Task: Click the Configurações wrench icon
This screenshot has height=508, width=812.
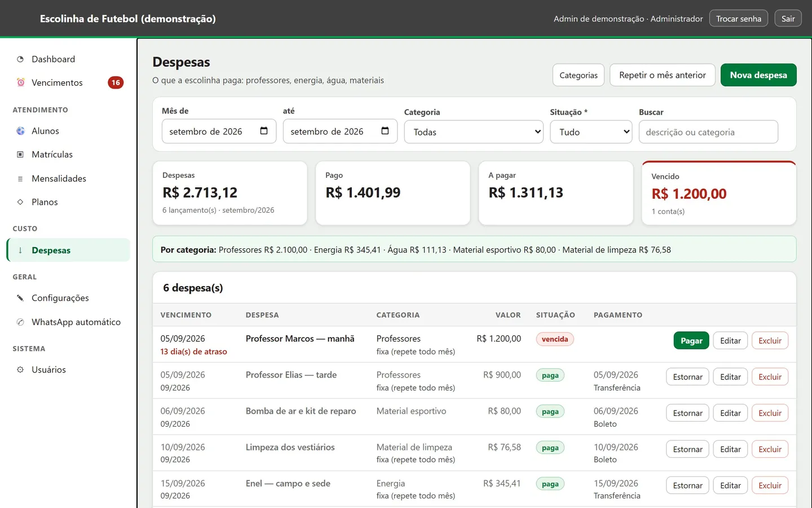Action: tap(20, 298)
